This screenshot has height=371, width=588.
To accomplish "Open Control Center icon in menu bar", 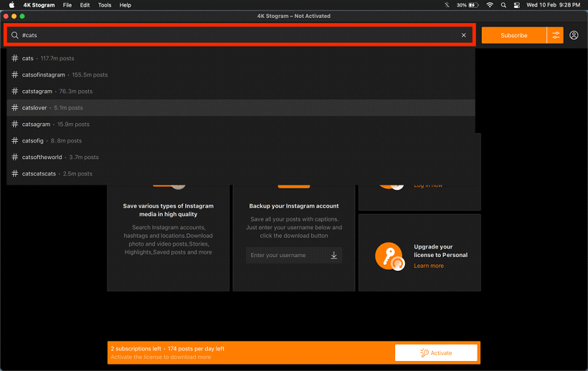I will tap(517, 5).
